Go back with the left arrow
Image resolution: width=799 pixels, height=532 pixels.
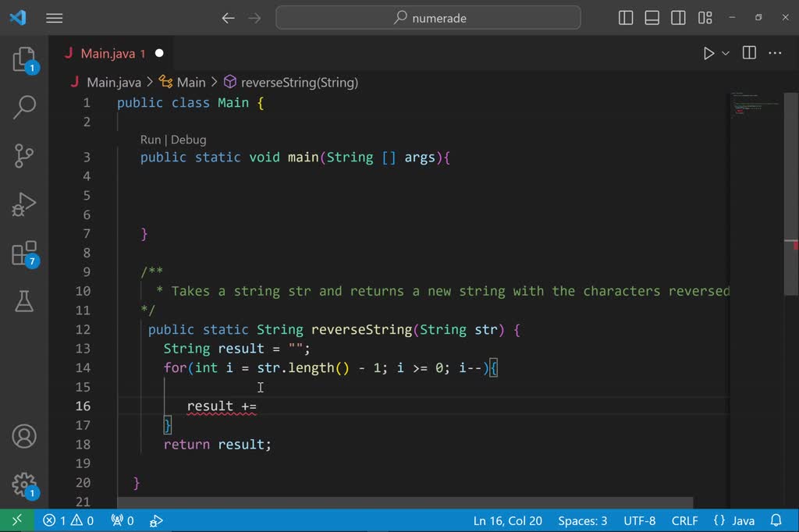click(228, 19)
